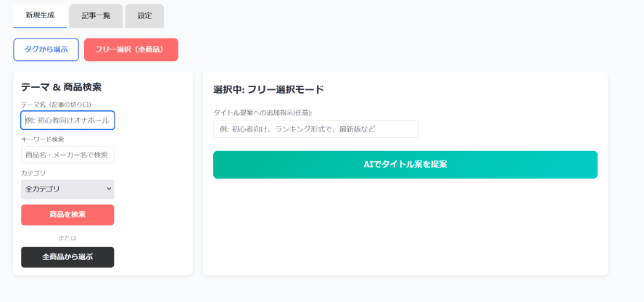Click the black 全商品から選ぶ button
Viewport: 644px width, 302px height.
click(67, 257)
